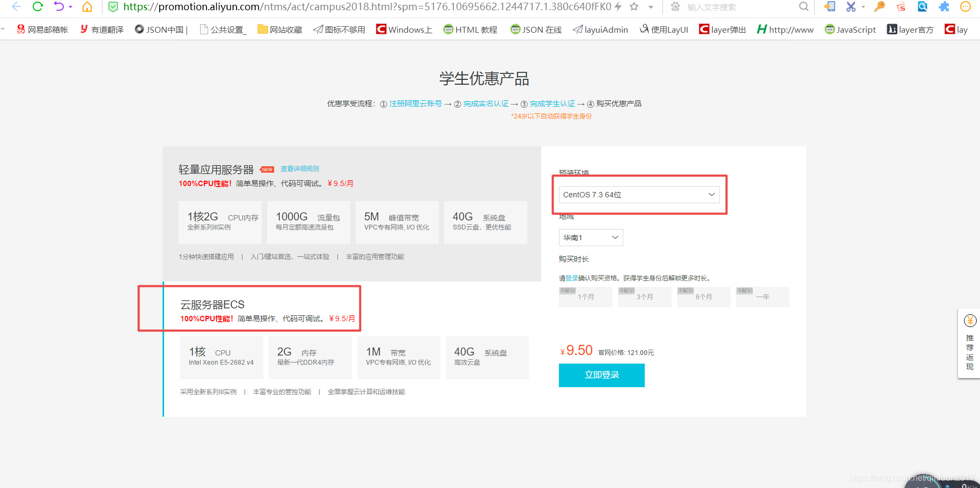Image resolution: width=980 pixels, height=488 pixels.
Task: Open the CentOS 7.3 64位 dropdown
Action: click(638, 194)
